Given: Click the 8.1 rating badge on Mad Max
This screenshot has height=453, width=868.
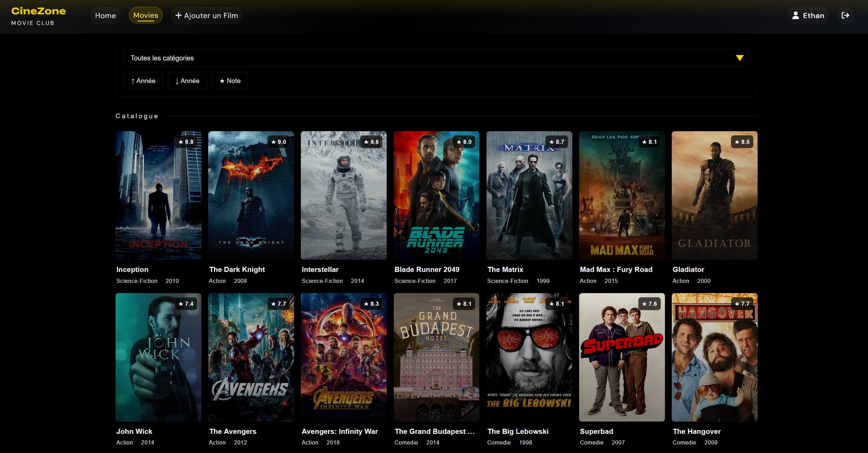Looking at the screenshot, I should (x=649, y=142).
